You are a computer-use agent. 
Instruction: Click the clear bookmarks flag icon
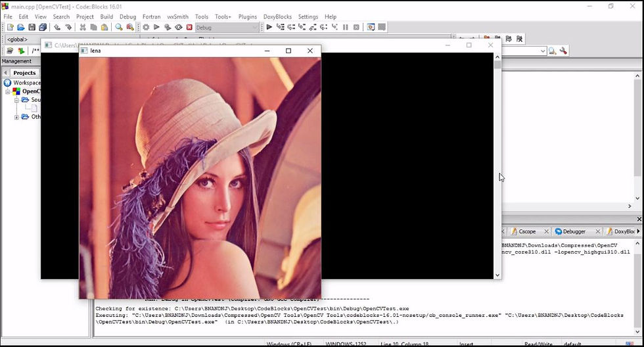tap(520, 39)
